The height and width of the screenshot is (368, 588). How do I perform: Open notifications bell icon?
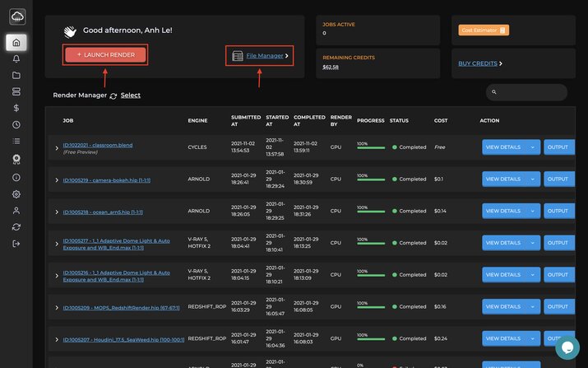16,59
